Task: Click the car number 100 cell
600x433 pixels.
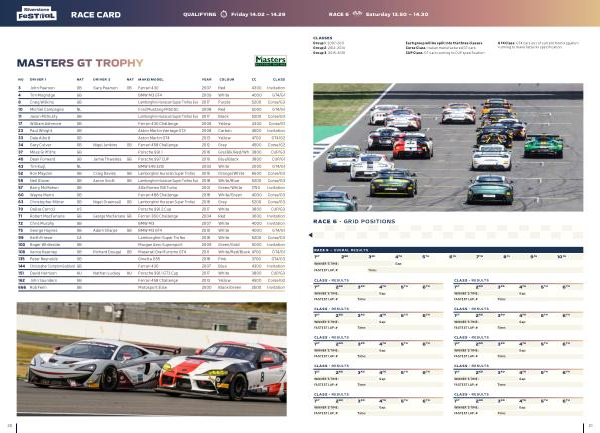Action: 21,244
